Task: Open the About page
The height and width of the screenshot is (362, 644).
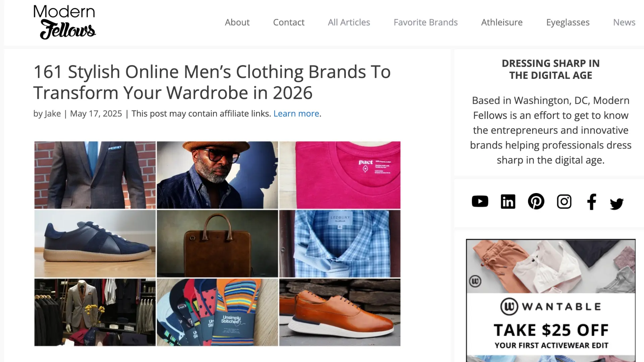Action: [237, 22]
